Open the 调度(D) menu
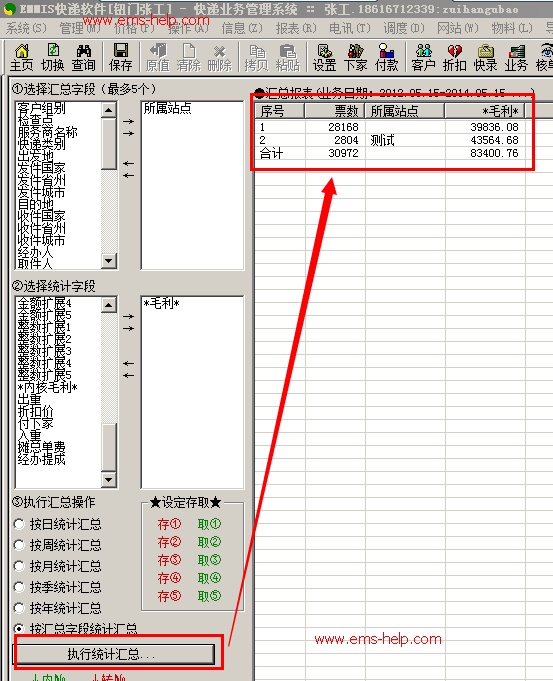Screen dimensions: 553x681 [x=404, y=28]
